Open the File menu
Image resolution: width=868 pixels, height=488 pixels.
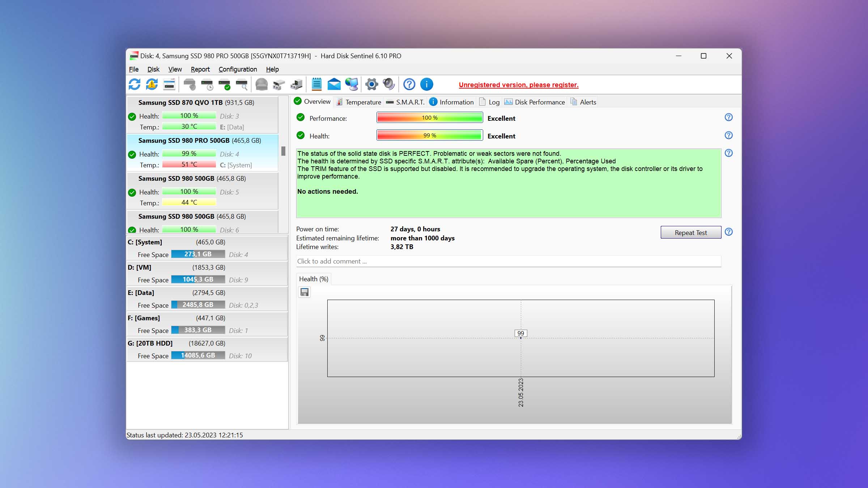134,69
